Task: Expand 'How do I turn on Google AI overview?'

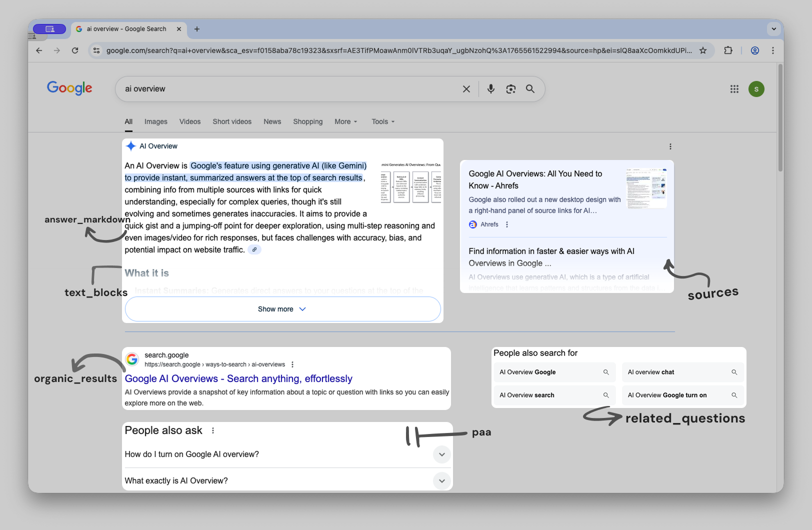Action: pyautogui.click(x=287, y=454)
